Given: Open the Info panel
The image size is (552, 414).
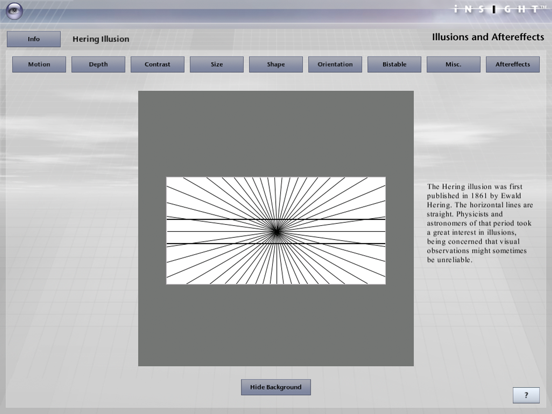Looking at the screenshot, I should click(x=34, y=39).
